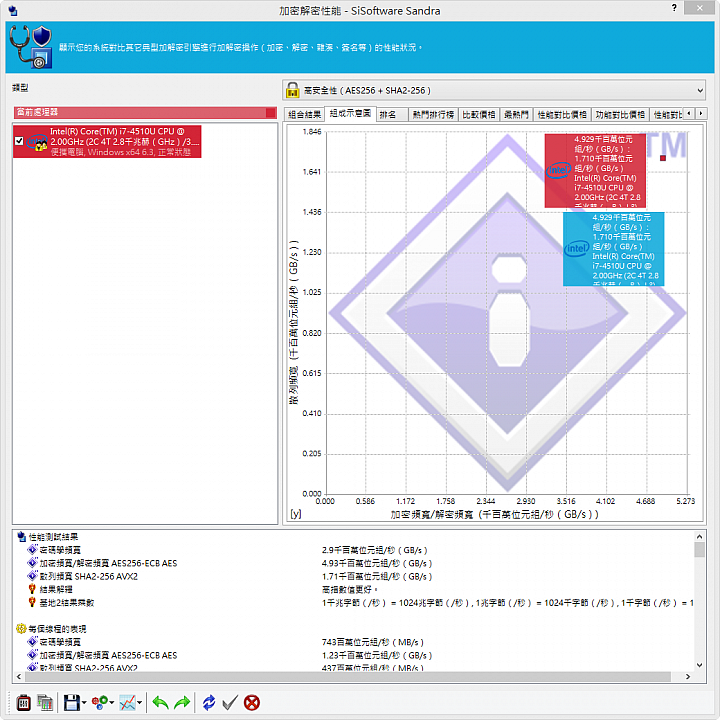
Task: Open the save icon dropdown arrow
Action: click(x=84, y=703)
